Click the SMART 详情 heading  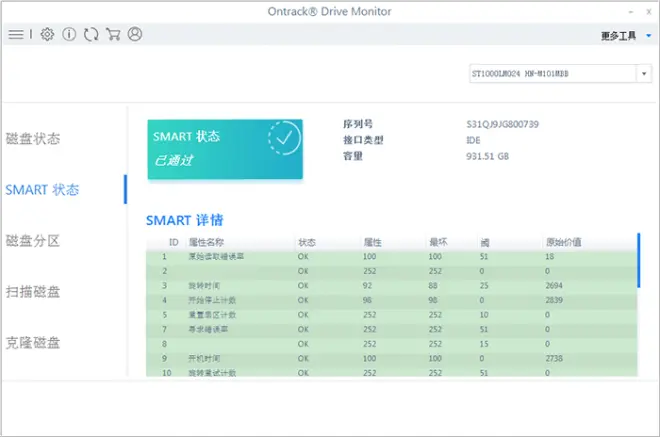click(184, 220)
